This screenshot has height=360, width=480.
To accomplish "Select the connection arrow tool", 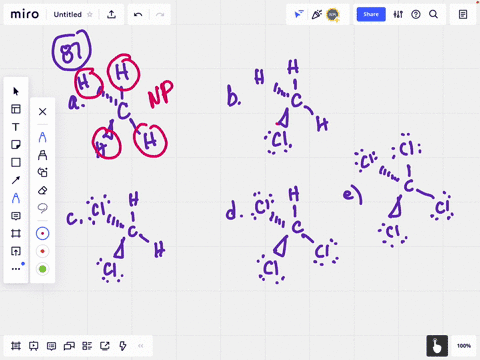I will [16, 180].
